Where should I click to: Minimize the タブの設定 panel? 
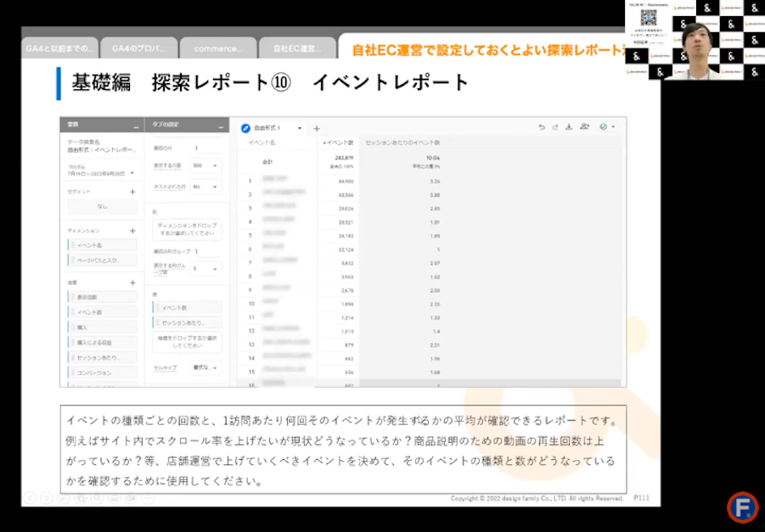[x=221, y=126]
